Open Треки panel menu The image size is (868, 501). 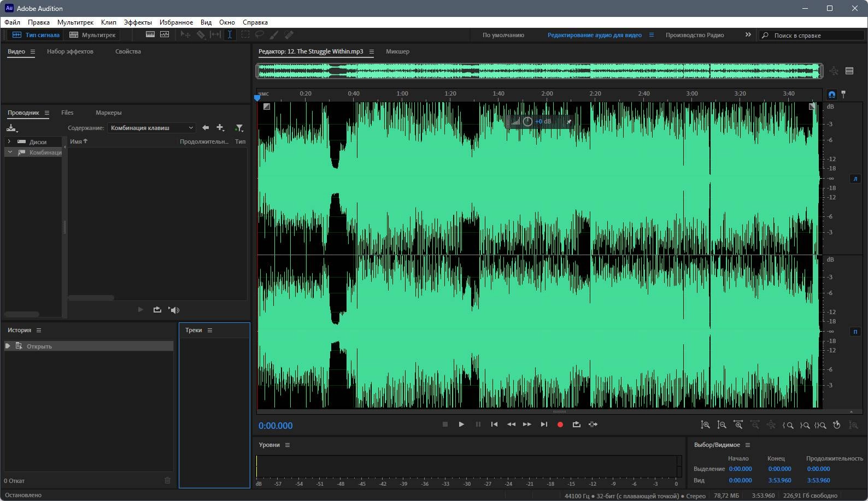(x=210, y=330)
